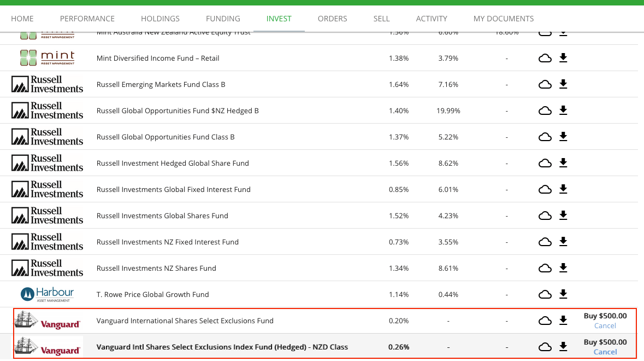Screen dimensions: 644x361
Task: Cancel the Vanguard International Shares buy order
Action: pos(605,326)
